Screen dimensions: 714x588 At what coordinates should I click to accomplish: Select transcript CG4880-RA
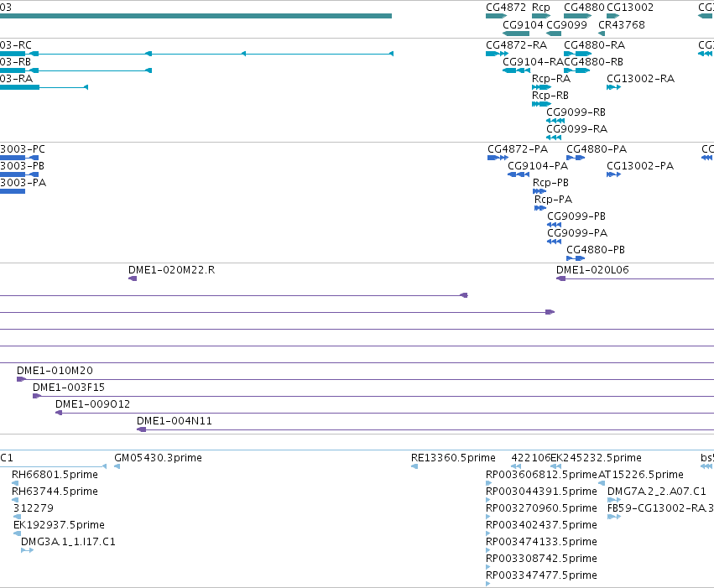(577, 54)
